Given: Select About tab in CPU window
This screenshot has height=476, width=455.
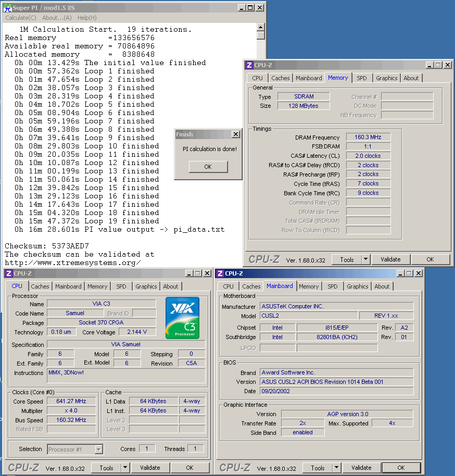Looking at the screenshot, I should pyautogui.click(x=171, y=286).
